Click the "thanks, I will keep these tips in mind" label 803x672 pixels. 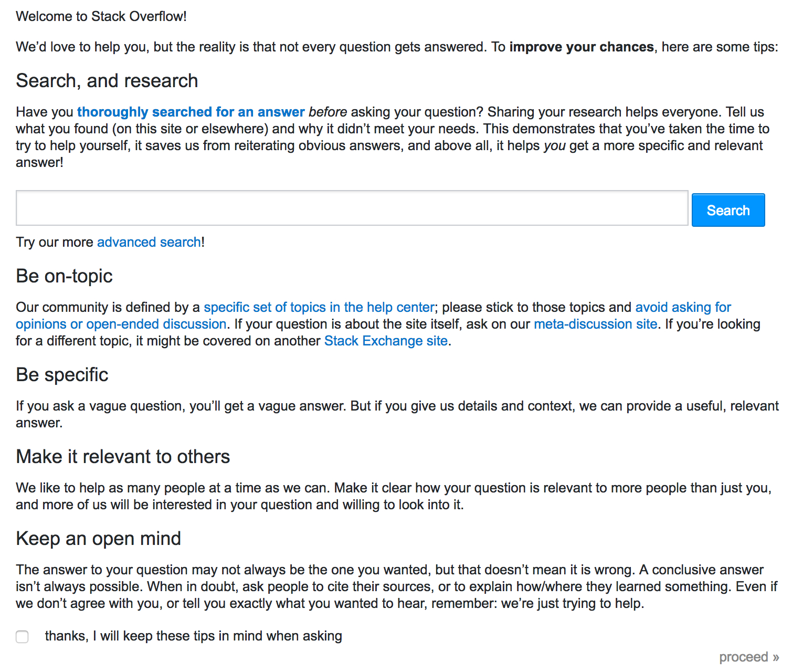(194, 636)
